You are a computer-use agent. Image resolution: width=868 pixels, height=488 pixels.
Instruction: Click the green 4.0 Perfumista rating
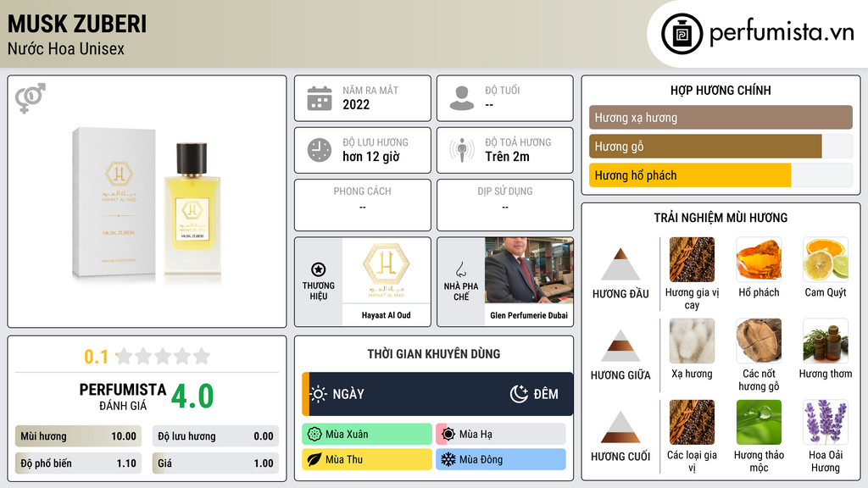192,396
